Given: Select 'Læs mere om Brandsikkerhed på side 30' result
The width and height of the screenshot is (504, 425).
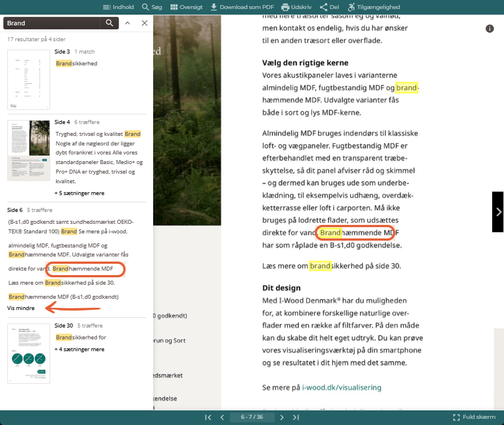Looking at the screenshot, I should [x=61, y=283].
